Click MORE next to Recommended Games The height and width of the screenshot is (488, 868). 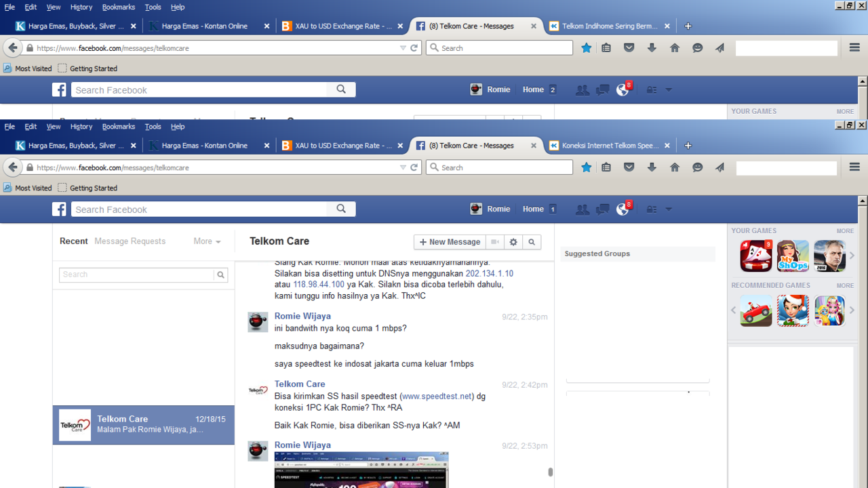(x=845, y=286)
